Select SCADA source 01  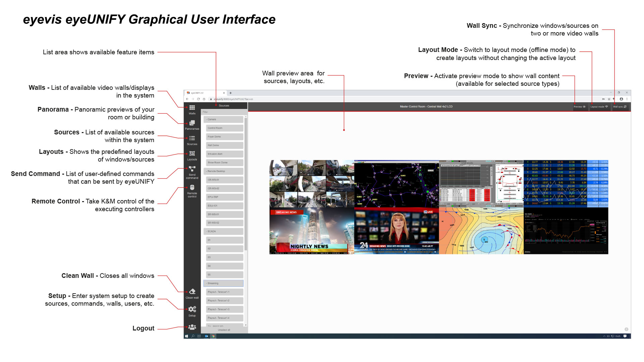tap(224, 240)
